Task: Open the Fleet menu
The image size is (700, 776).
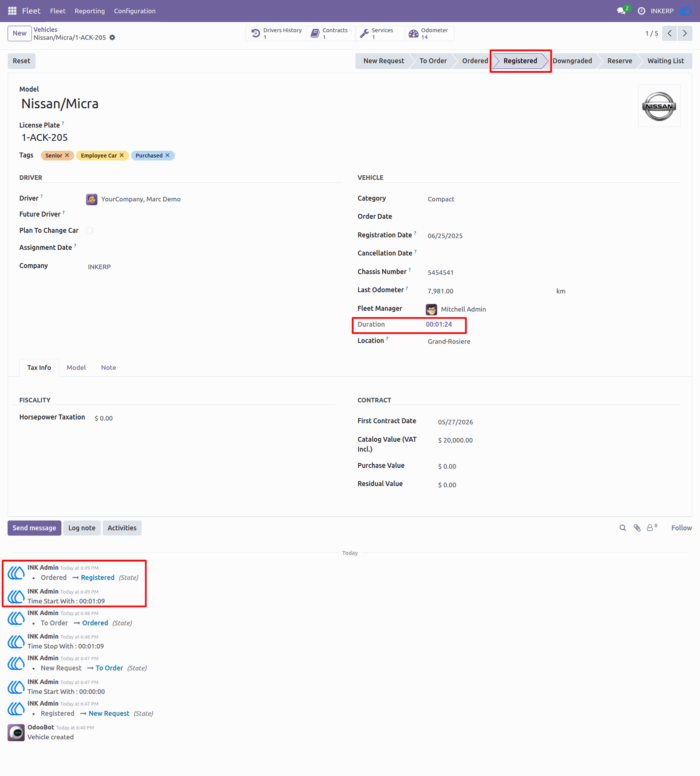Action: 58,11
